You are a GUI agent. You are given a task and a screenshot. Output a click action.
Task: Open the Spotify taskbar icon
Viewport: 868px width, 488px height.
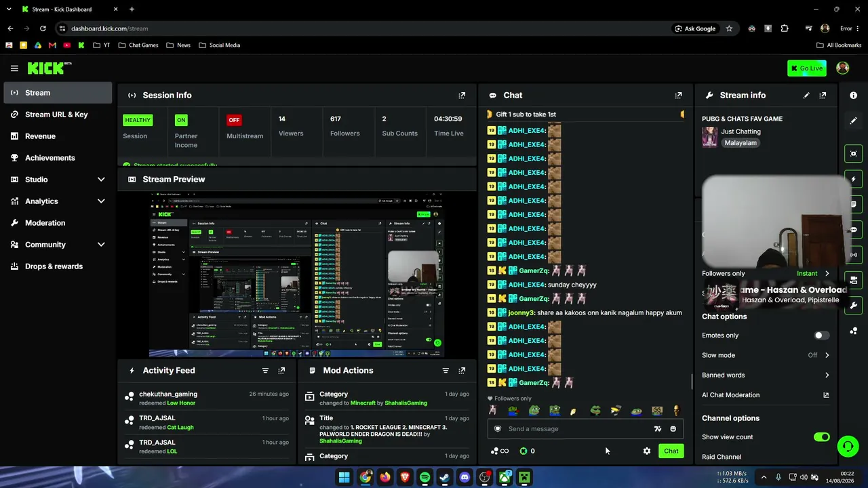pyautogui.click(x=425, y=477)
